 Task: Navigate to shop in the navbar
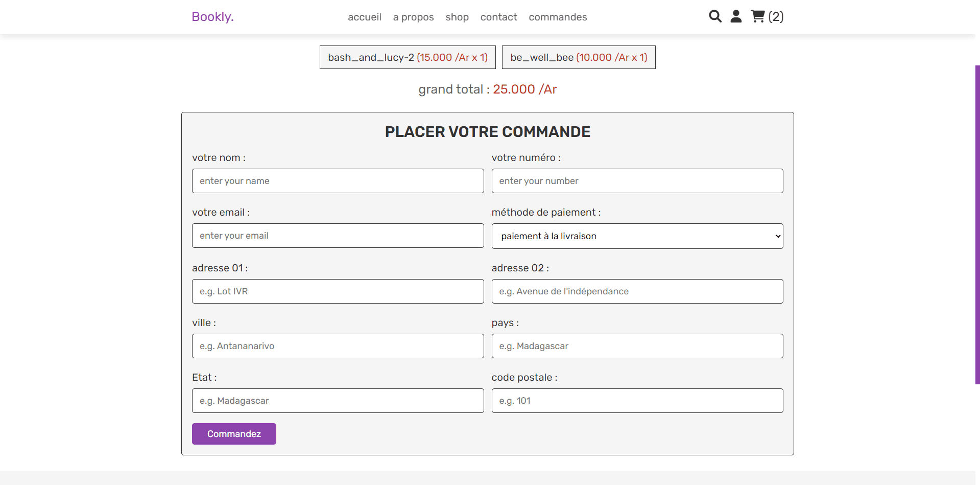point(457,17)
